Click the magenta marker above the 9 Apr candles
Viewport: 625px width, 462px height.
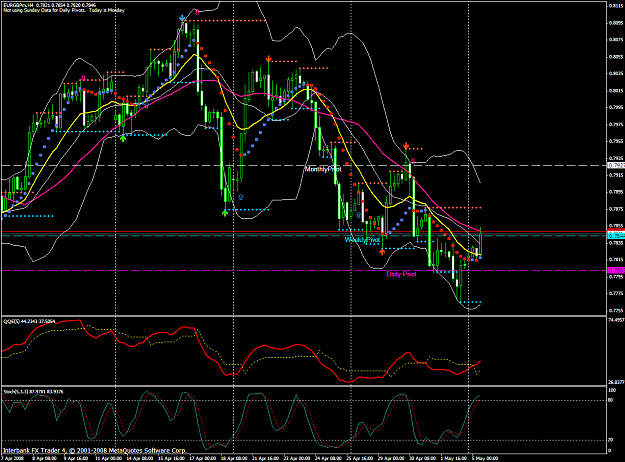pos(83,77)
